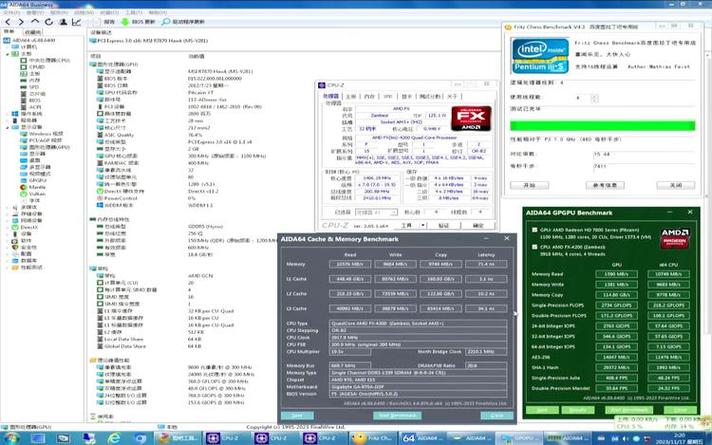Click the BIOS update toolbar button
The image size is (712, 445).
click(138, 22)
